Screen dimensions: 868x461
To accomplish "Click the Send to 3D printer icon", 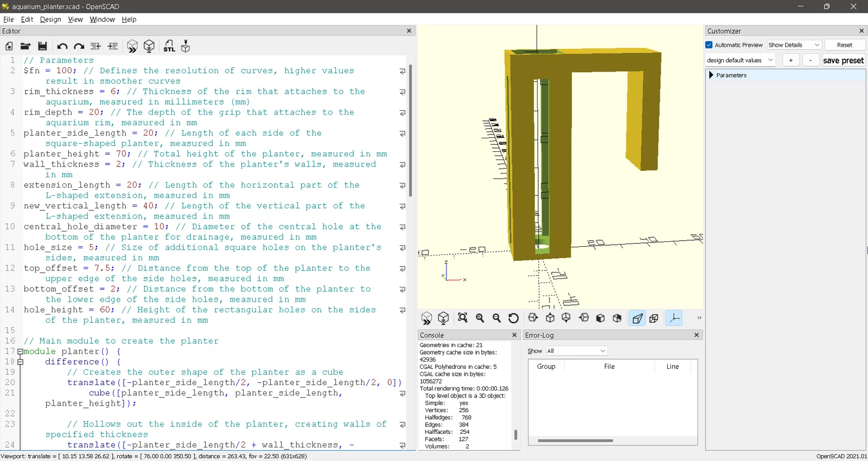I will point(186,47).
